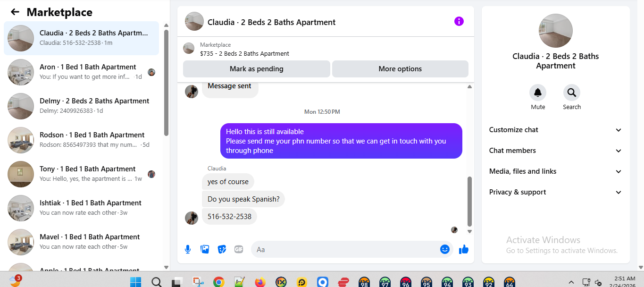The height and width of the screenshot is (287, 644).
Task: Click the back arrow beside Marketplace
Action: pos(15,12)
